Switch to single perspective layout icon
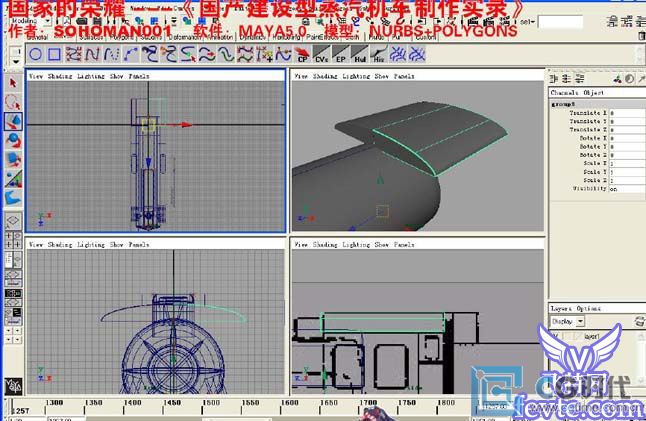The image size is (646, 421). [13, 221]
